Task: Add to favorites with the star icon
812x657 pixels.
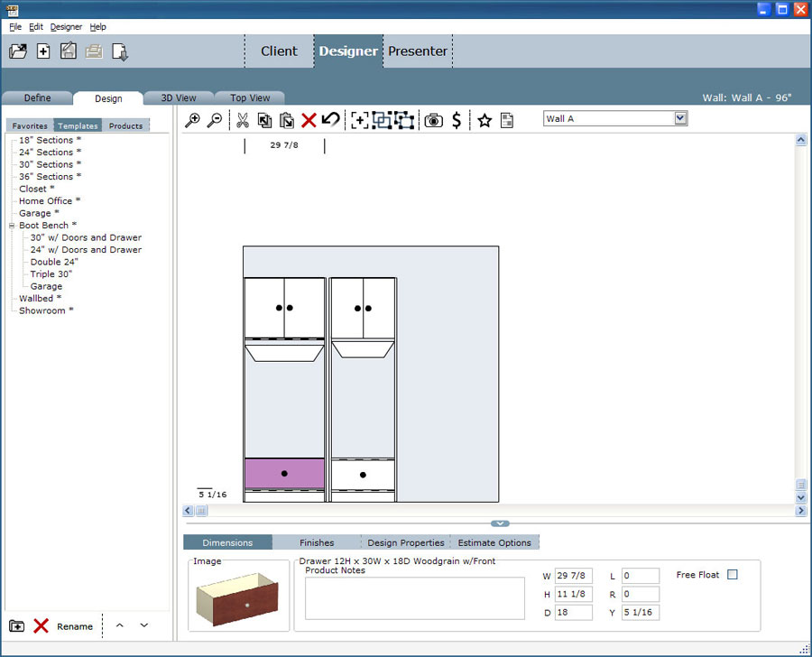Action: 484,120
